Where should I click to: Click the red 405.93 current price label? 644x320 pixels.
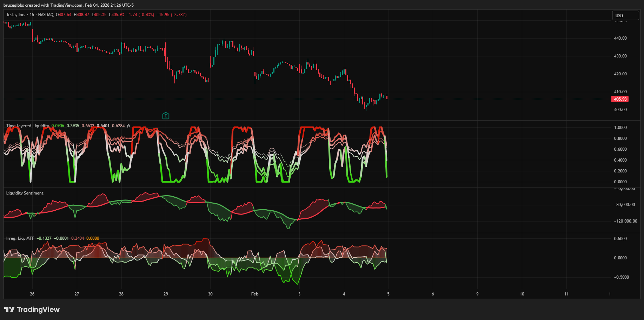[x=620, y=99]
